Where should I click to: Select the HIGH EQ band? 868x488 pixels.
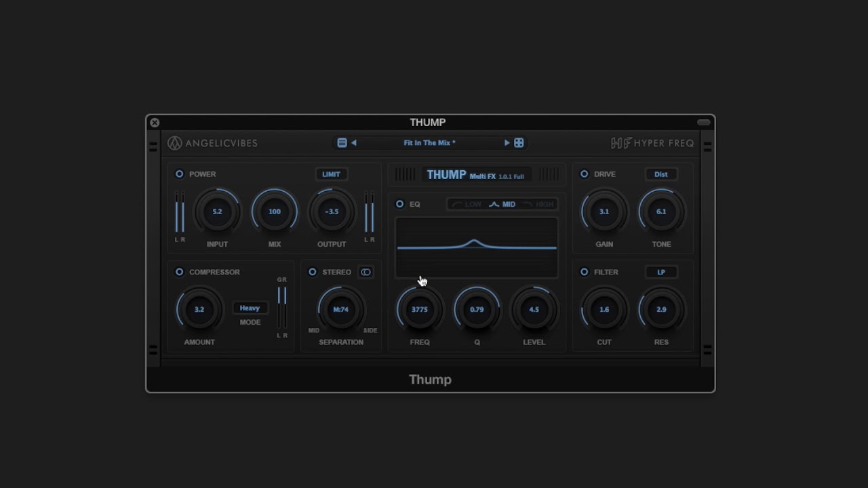coord(538,204)
